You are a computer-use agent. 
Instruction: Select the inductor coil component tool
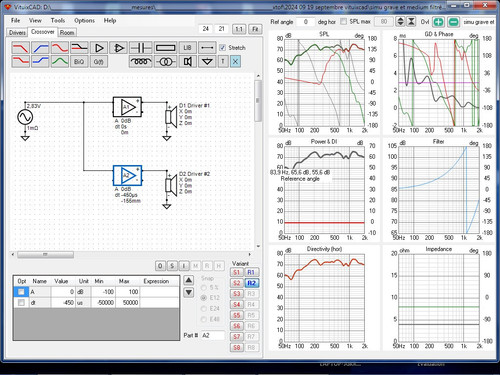[141, 62]
